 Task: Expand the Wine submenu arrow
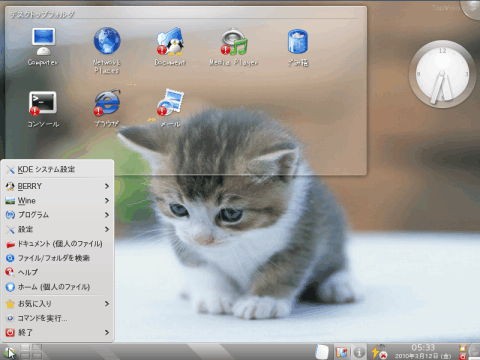coord(107,200)
